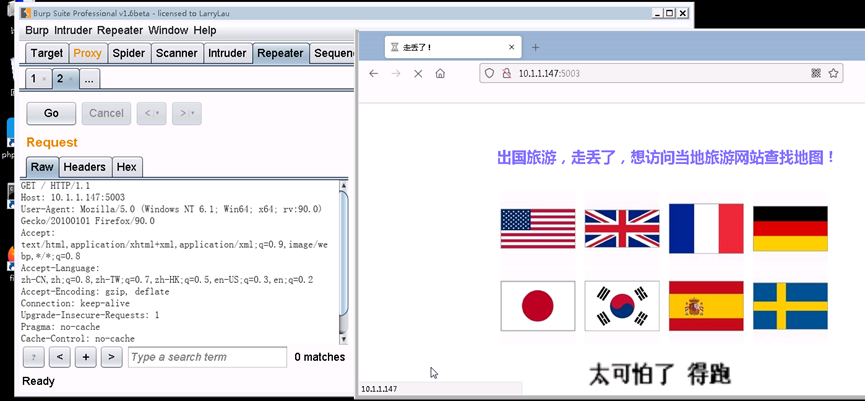Show the Raw request view
865x401 pixels.
42,167
